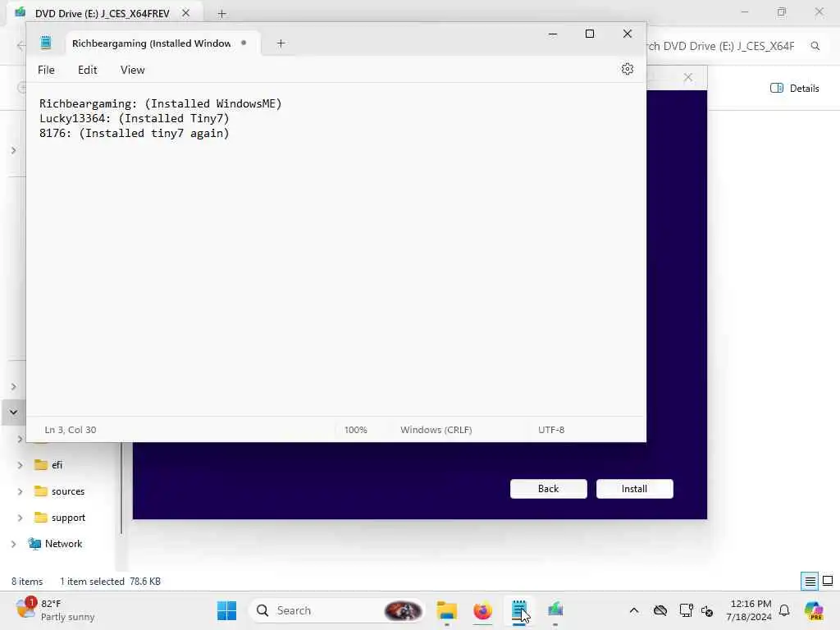Open the weather widget 82°F
Screen dimensions: 840x630
pyautogui.click(x=55, y=610)
